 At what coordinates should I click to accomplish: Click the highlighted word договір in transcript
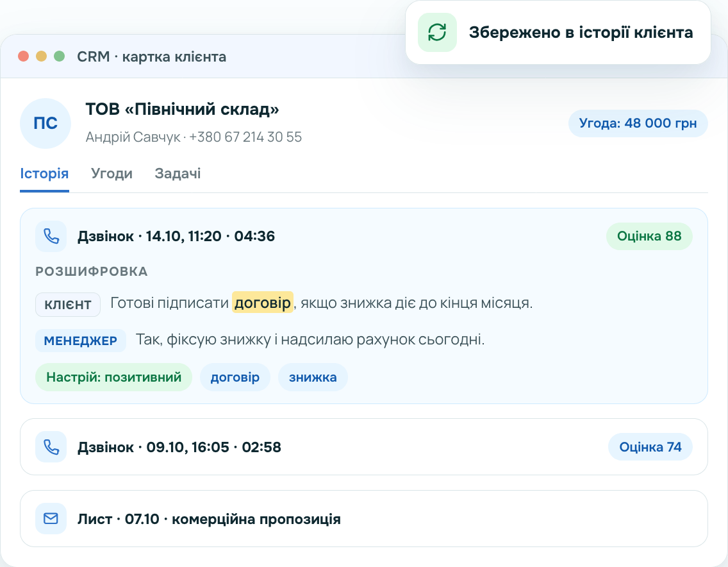[263, 303]
